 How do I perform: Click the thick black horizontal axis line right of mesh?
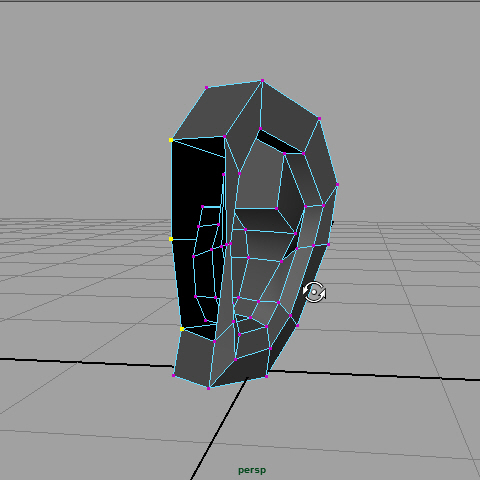tap(373, 375)
